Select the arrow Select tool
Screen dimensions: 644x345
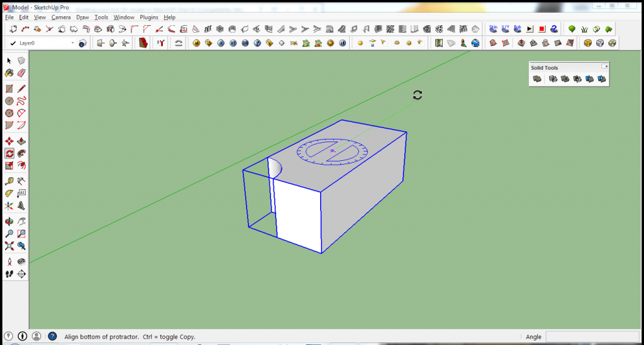[9, 61]
